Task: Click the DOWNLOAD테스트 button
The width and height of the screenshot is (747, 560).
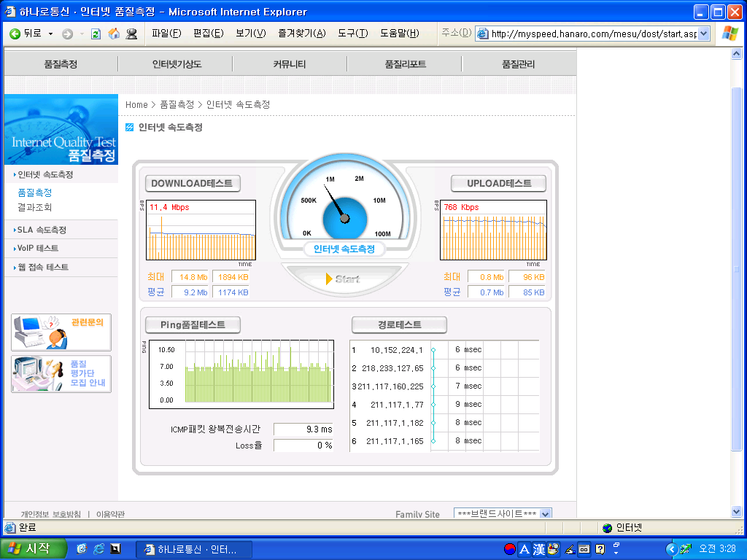Action: pyautogui.click(x=193, y=183)
